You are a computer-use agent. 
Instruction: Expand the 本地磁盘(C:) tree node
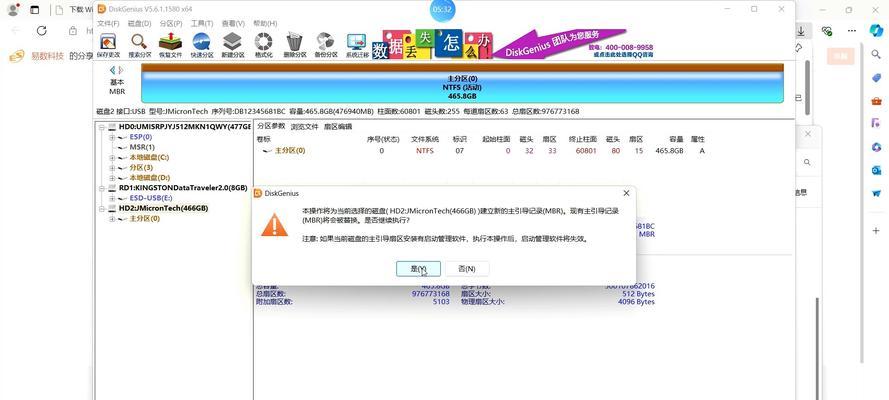point(112,158)
